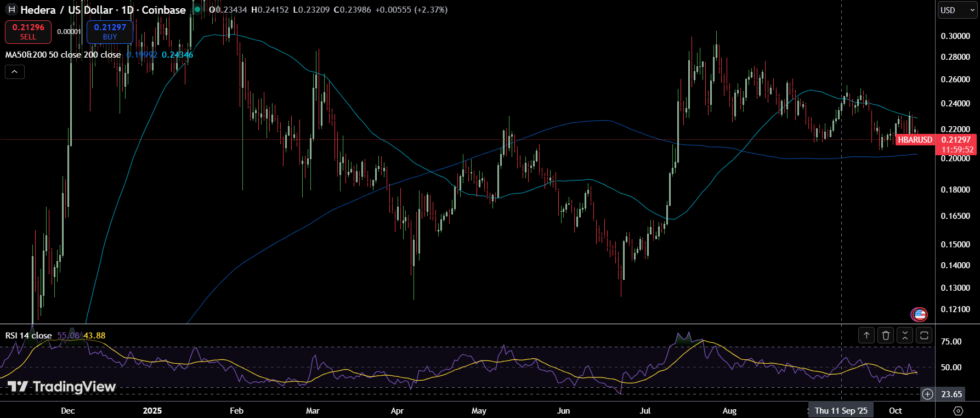The width and height of the screenshot is (980, 418).
Task: Collapse the RSI pane
Action: tap(905, 335)
